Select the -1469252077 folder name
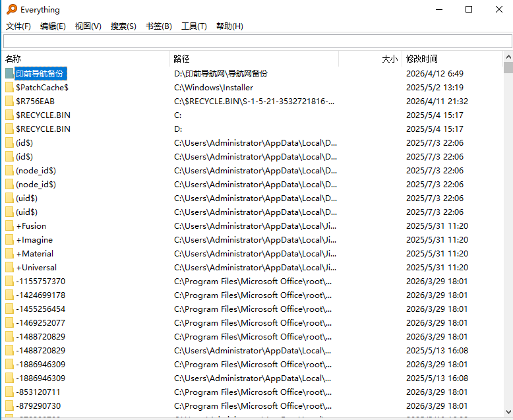 (x=41, y=323)
